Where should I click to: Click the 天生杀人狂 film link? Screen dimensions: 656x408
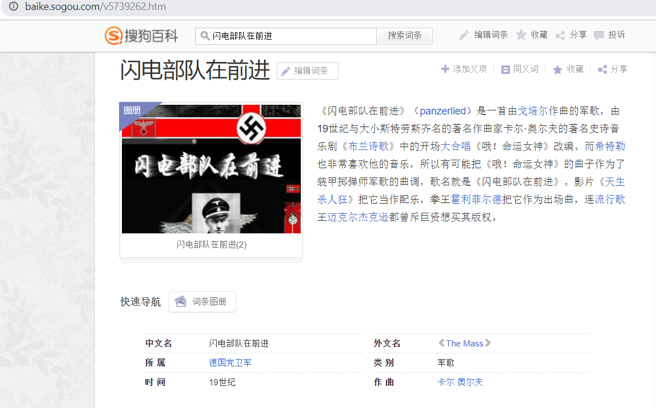click(x=611, y=182)
